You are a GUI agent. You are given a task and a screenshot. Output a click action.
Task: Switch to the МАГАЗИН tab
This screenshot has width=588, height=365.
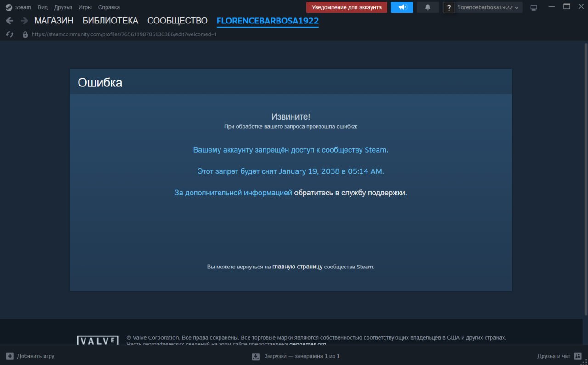[54, 21]
